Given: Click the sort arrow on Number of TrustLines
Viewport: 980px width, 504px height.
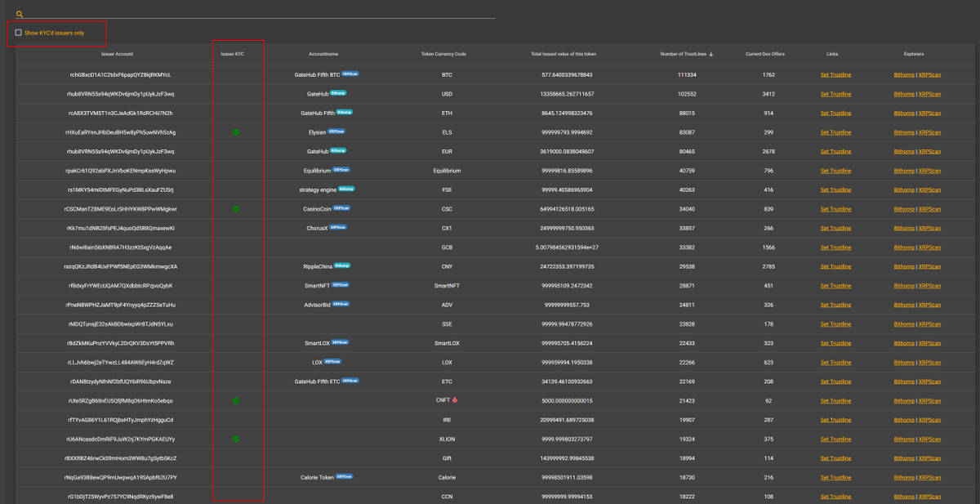Looking at the screenshot, I should tap(710, 54).
